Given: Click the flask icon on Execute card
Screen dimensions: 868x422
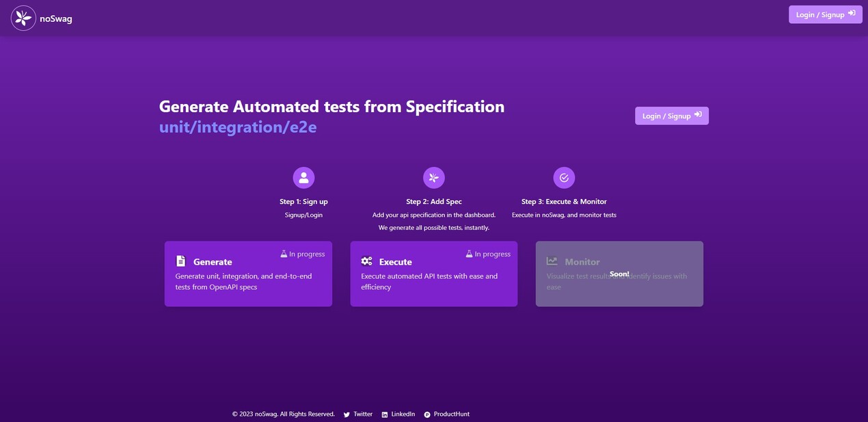Looking at the screenshot, I should click(x=470, y=254).
